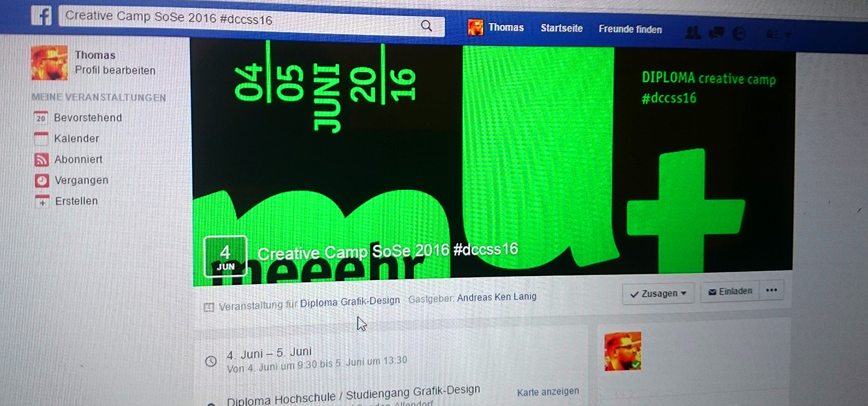This screenshot has height=406, width=868.
Task: Click event title Creative Camp SoSe 2016
Action: point(387,250)
